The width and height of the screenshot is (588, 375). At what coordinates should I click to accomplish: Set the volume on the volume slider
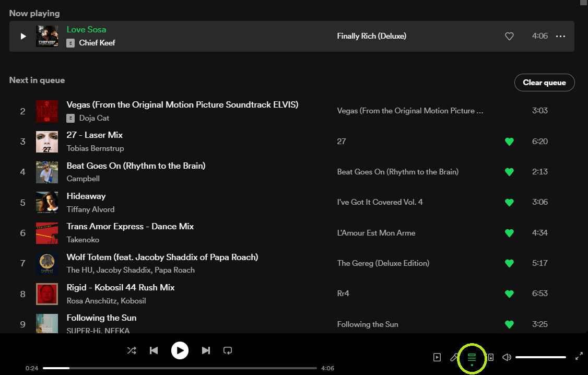coord(541,357)
